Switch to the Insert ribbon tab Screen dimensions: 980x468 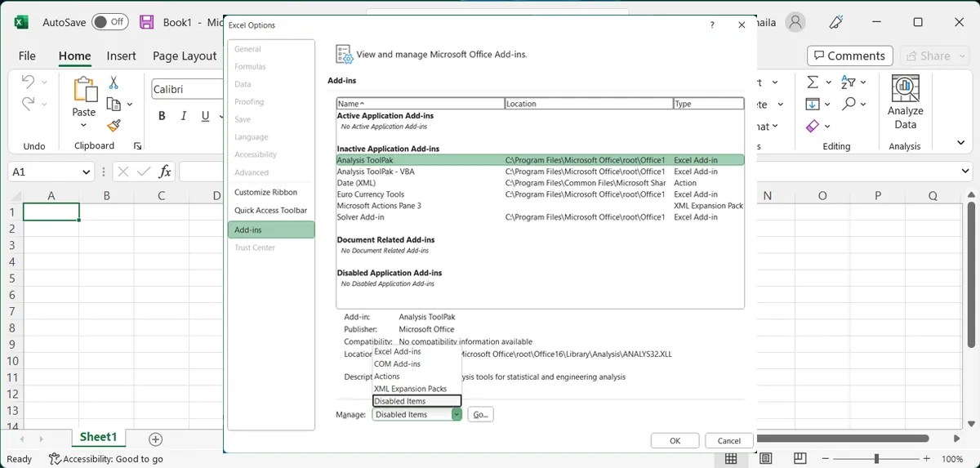[121, 56]
